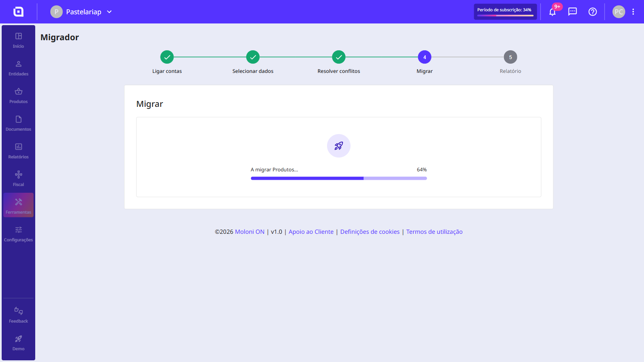Open Documentos in the sidebar
This screenshot has width=644, height=362.
coord(18,123)
